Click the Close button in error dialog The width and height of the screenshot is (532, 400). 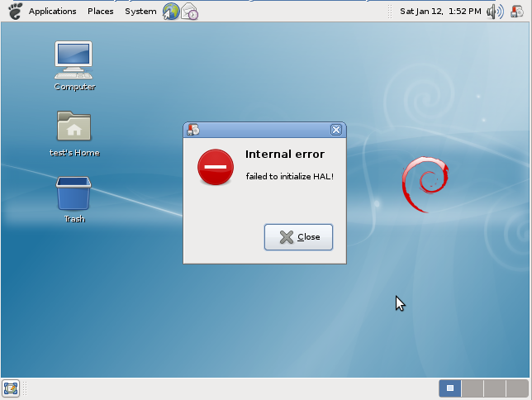click(298, 237)
